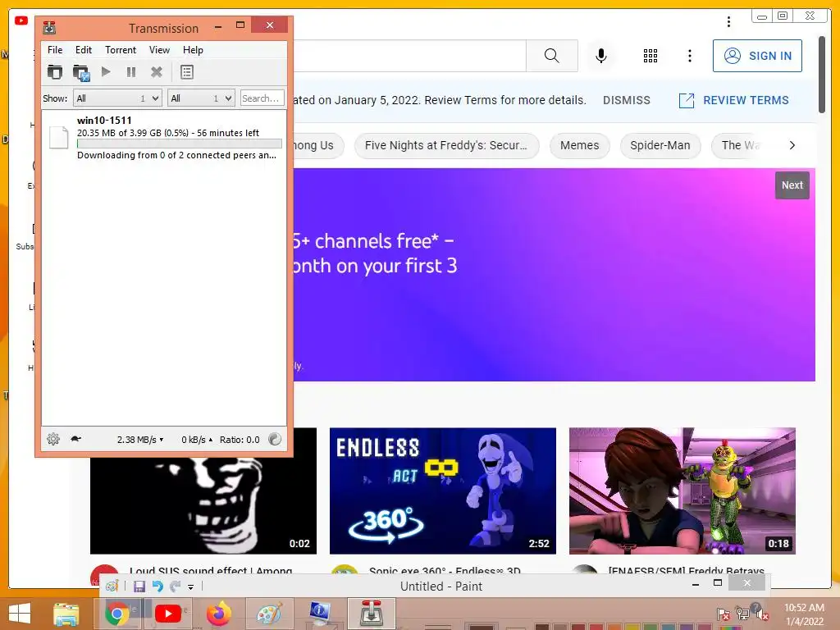This screenshot has height=630, width=840.
Task: Open browser window three-dot menu
Action: (728, 21)
